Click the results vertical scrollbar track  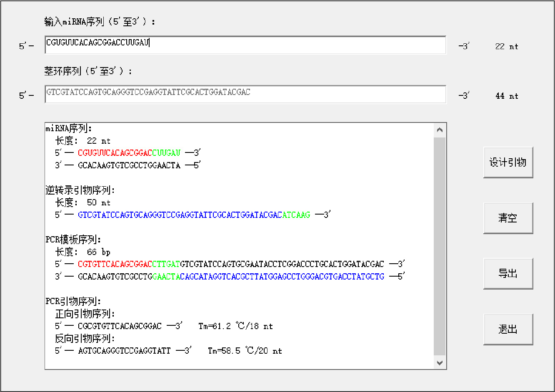(x=440, y=246)
